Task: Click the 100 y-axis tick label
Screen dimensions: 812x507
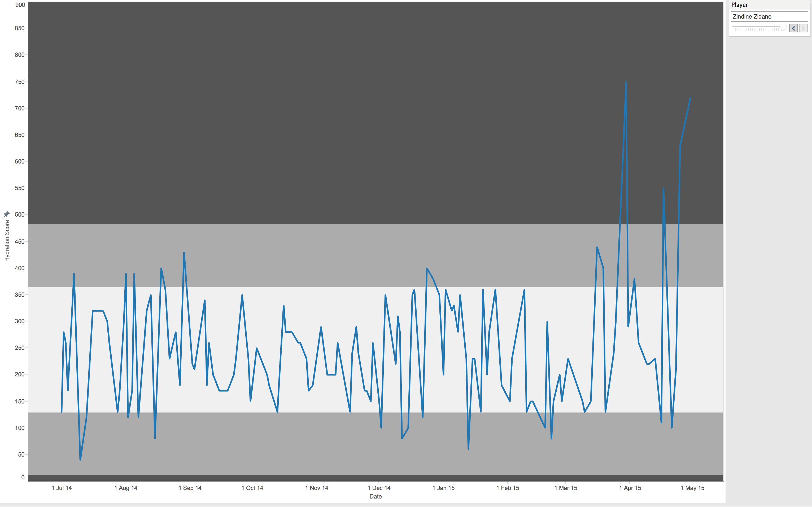Action: (x=20, y=428)
